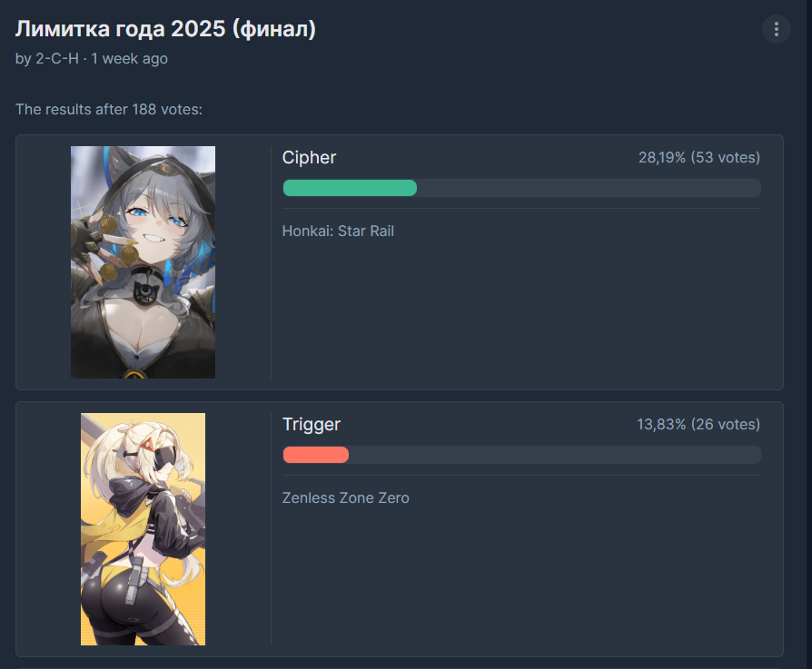Click the results after 188 votes text
Viewport: 812px width, 669px height.
click(109, 109)
